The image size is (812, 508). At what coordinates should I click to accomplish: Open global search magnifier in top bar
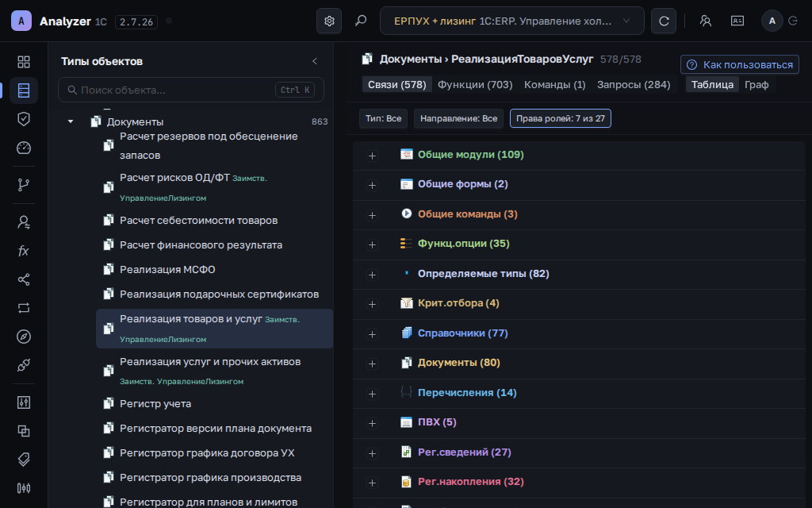tap(361, 21)
